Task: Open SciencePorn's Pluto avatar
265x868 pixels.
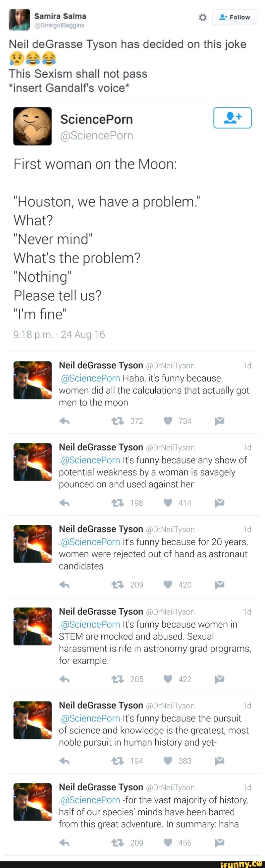Action: [32, 126]
